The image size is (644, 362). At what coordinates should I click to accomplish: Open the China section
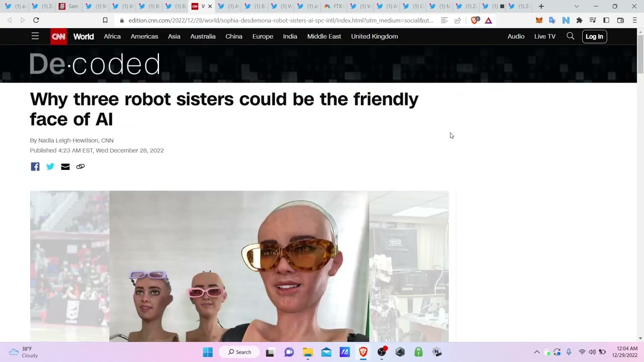(x=234, y=36)
